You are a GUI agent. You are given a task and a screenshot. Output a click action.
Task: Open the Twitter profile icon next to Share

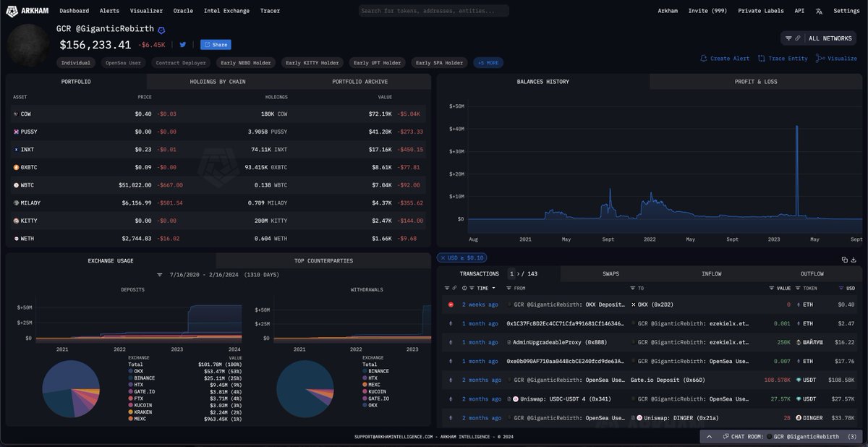point(182,44)
